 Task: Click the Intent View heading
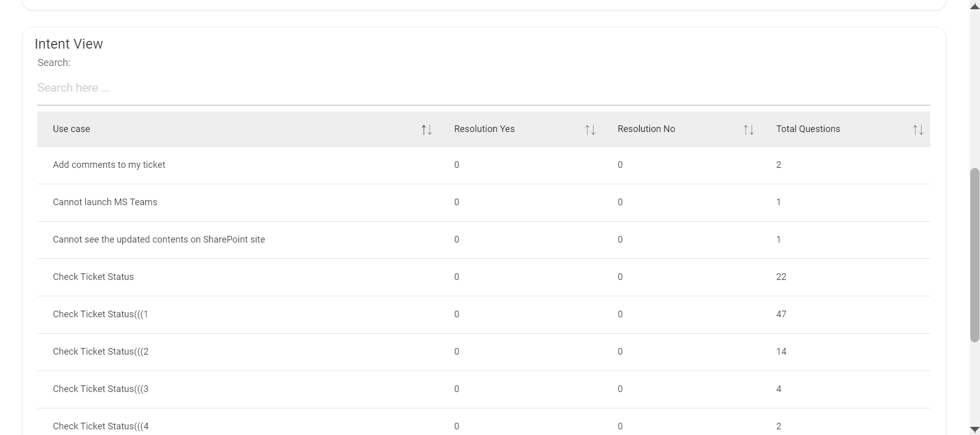(x=69, y=44)
